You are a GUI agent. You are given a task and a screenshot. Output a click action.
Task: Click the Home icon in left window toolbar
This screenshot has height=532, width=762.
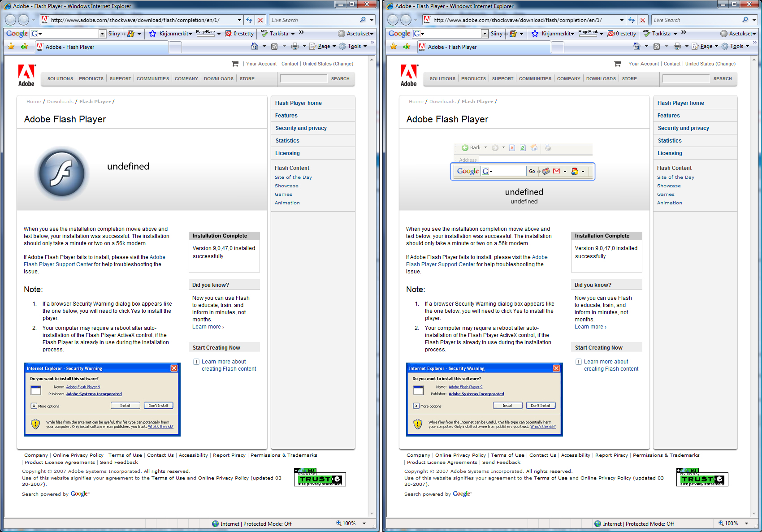pos(255,46)
